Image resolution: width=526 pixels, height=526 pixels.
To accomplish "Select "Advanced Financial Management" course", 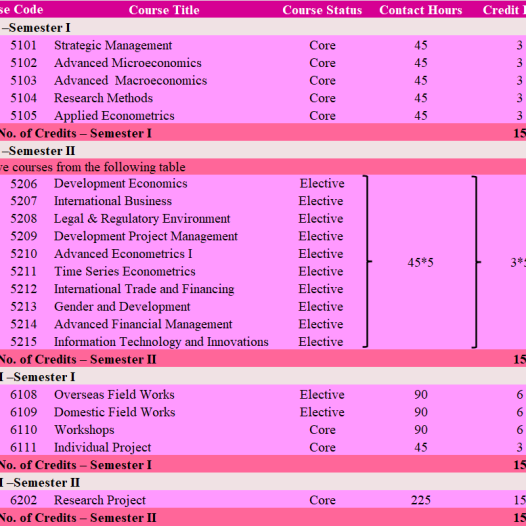I will coord(143,324).
